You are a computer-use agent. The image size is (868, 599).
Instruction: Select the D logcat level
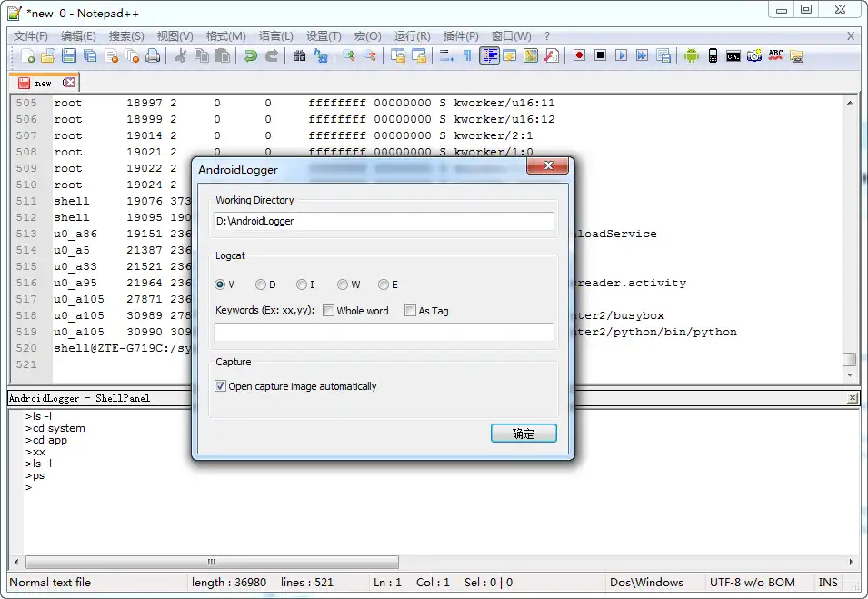pyautogui.click(x=261, y=285)
